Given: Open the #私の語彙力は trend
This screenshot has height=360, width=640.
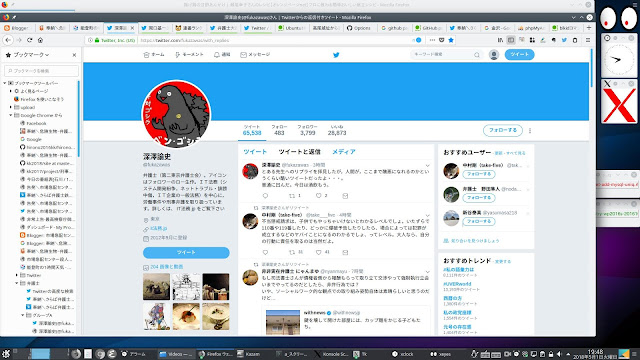Looking at the screenshot, I should tap(459, 270).
